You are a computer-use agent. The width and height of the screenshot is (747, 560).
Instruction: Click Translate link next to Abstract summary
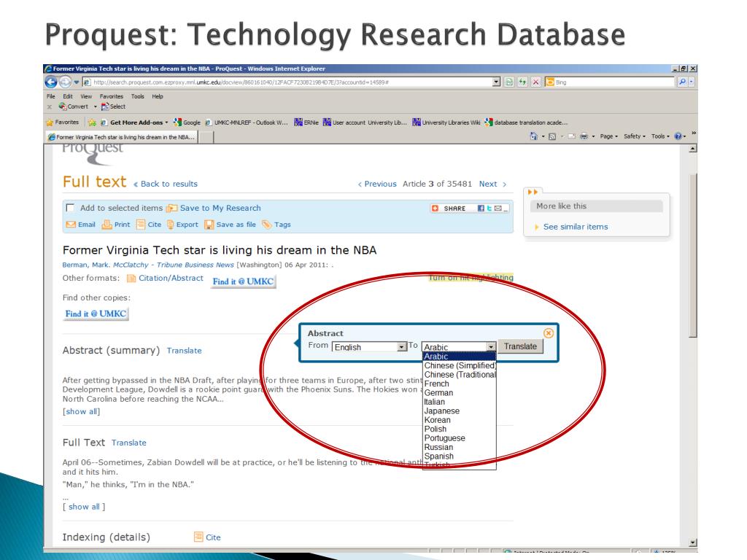pyautogui.click(x=184, y=351)
